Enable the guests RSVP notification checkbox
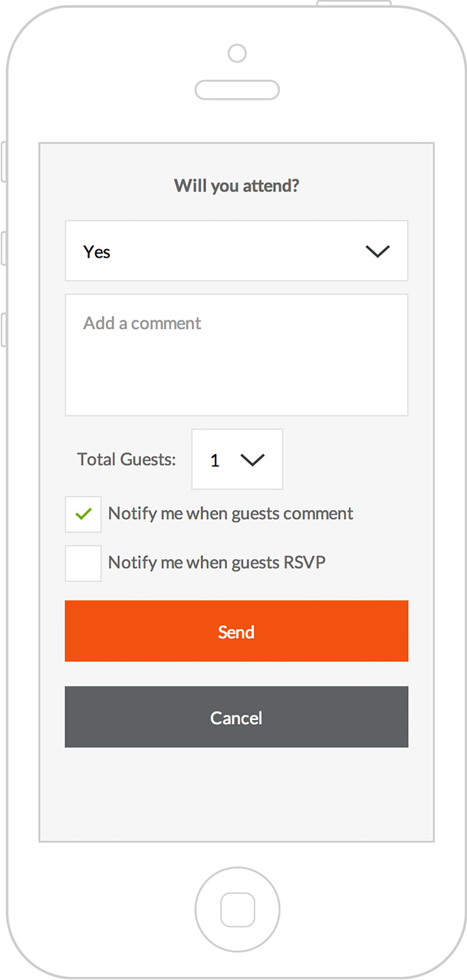This screenshot has width=467, height=980. (x=83, y=564)
